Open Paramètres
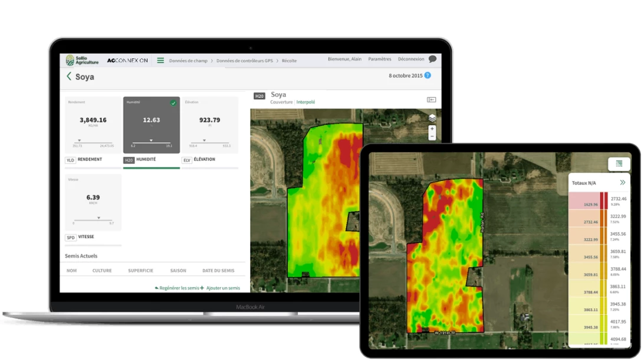 380,59
